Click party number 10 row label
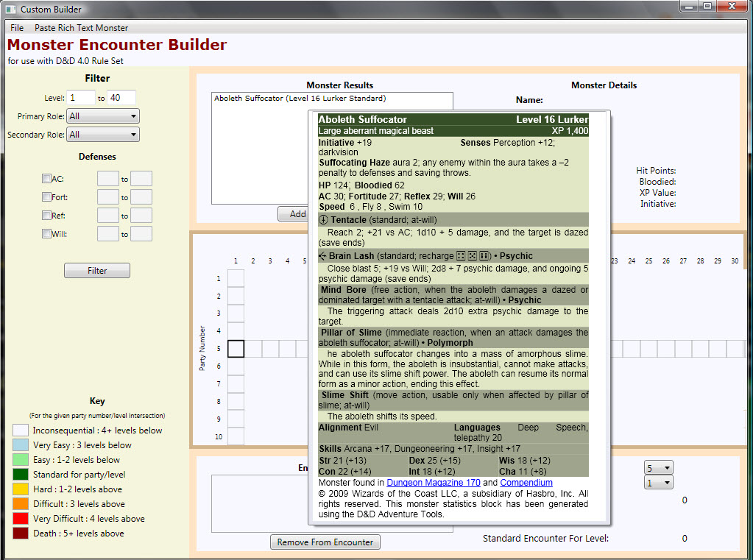 coord(219,436)
